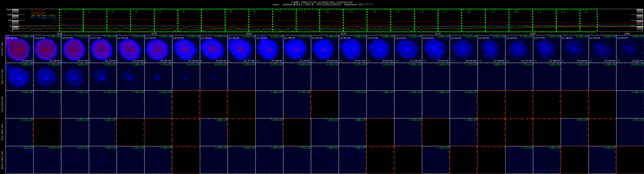Click the 12.0–25.0 keV panel labeled 9.14E+04

click(103, 105)
